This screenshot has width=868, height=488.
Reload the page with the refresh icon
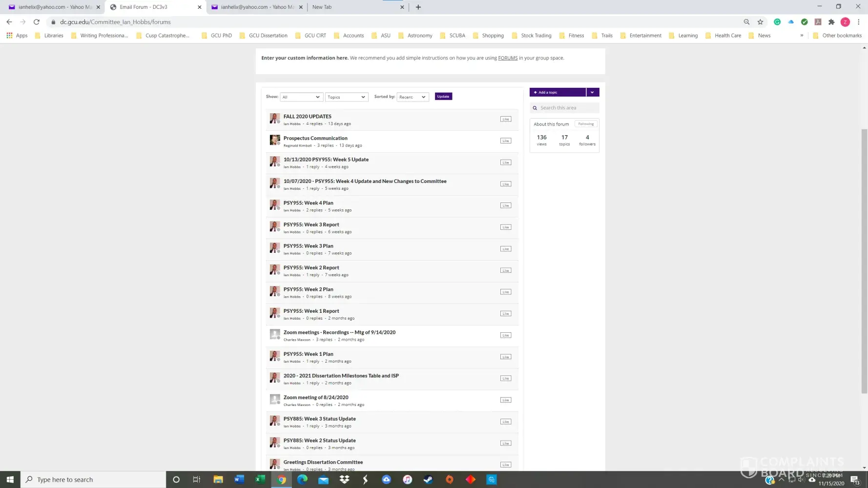36,22
